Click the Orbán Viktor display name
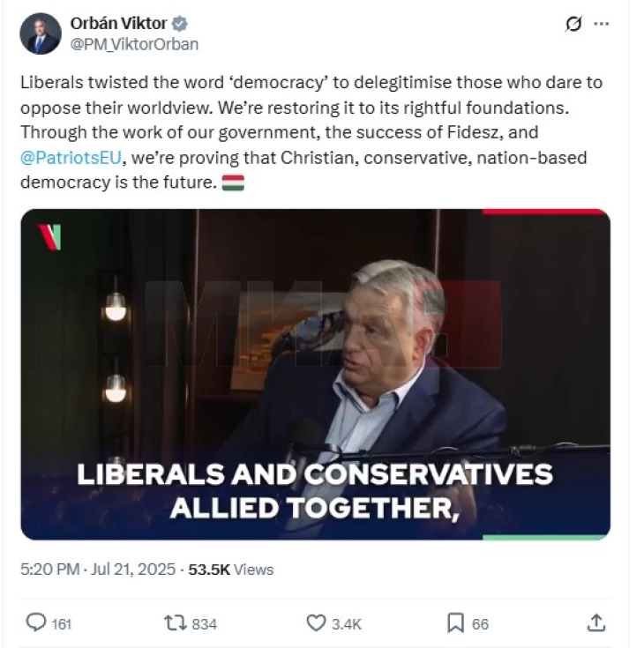 (x=119, y=24)
